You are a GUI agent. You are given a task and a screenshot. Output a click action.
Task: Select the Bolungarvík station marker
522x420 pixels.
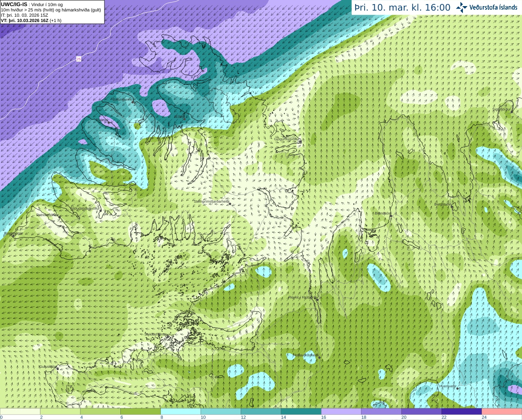point(133,102)
